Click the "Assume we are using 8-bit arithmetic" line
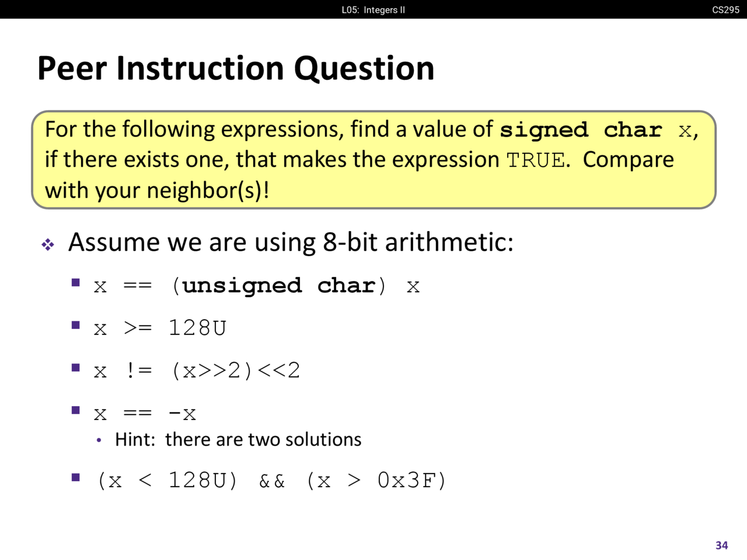747x560 pixels. tap(291, 242)
